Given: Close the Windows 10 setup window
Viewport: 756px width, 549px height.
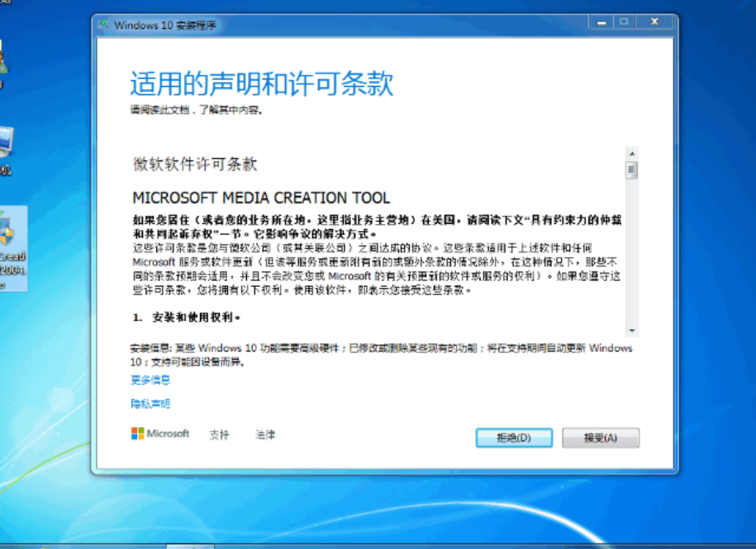Looking at the screenshot, I should [x=654, y=22].
